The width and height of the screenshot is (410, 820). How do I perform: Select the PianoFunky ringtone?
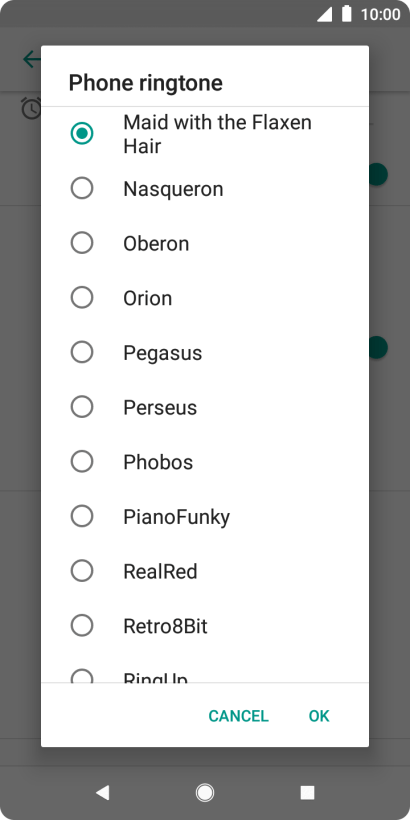(205, 516)
